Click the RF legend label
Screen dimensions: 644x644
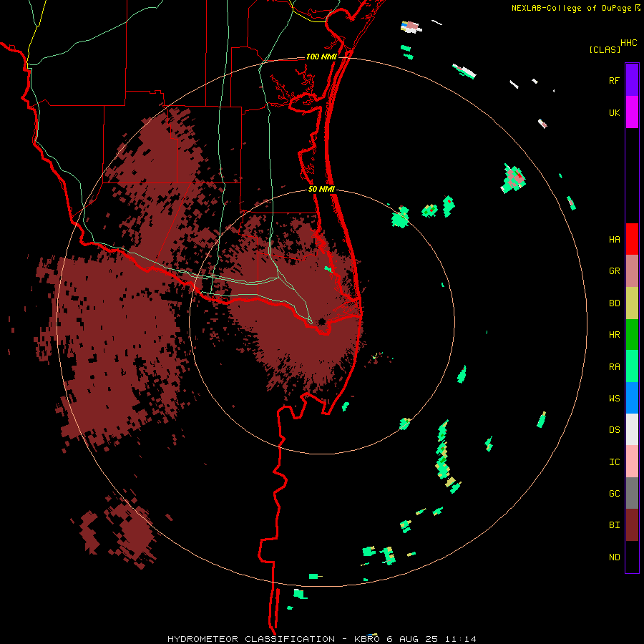614,80
